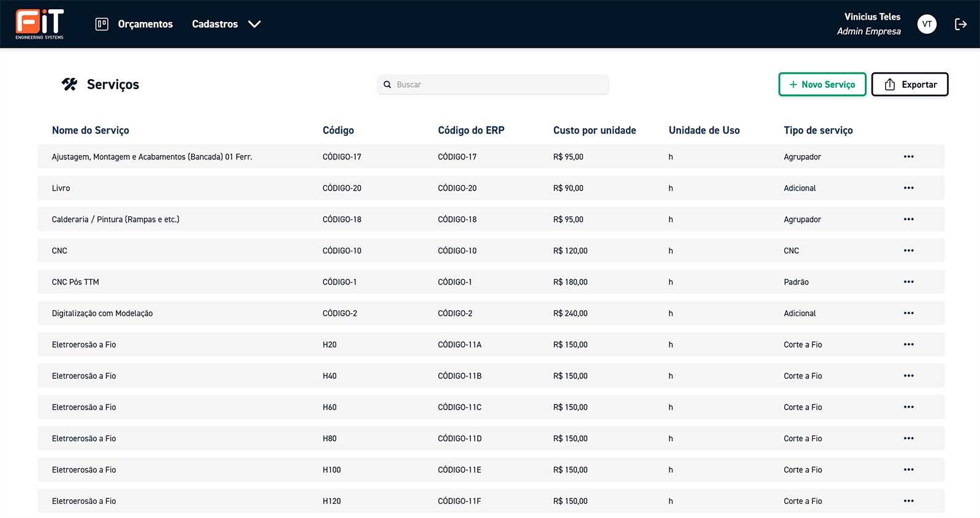Click the search magnifier icon

387,85
